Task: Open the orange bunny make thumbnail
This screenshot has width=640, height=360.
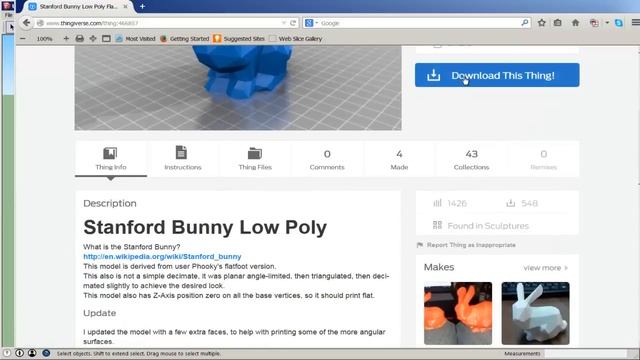Action: [458, 313]
